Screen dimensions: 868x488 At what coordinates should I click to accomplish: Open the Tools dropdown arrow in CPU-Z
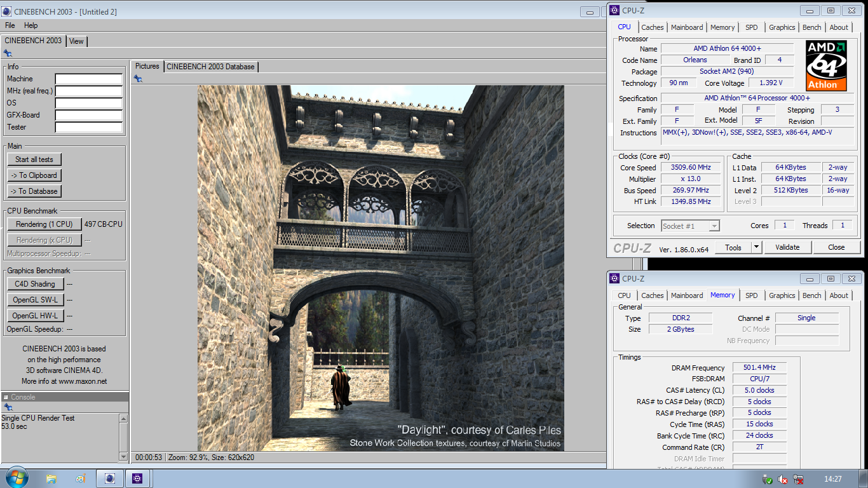pyautogui.click(x=756, y=247)
